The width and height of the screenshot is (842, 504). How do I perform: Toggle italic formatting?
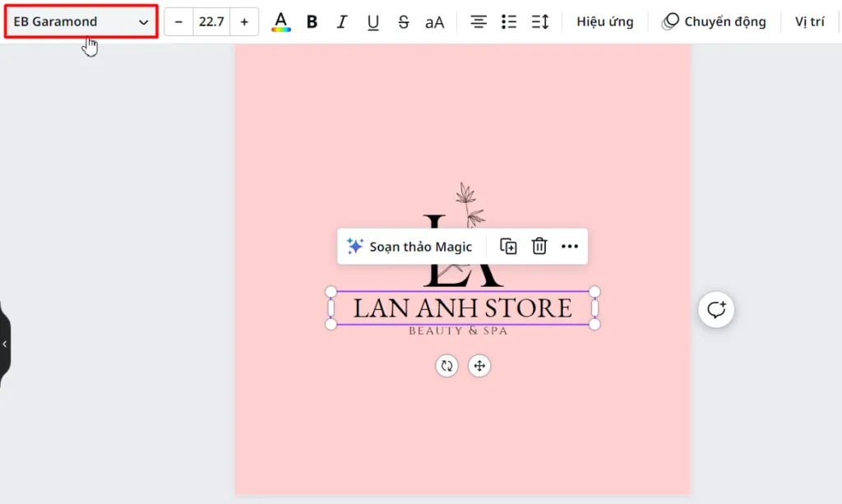[341, 22]
